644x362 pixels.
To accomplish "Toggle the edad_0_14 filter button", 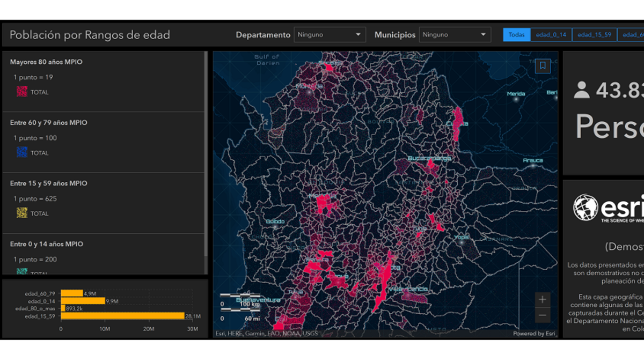I will coord(551,35).
